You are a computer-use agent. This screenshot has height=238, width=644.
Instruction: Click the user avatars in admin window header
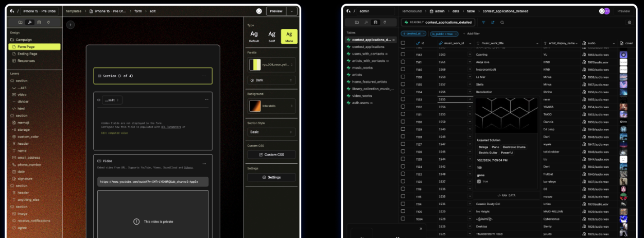pos(604,11)
